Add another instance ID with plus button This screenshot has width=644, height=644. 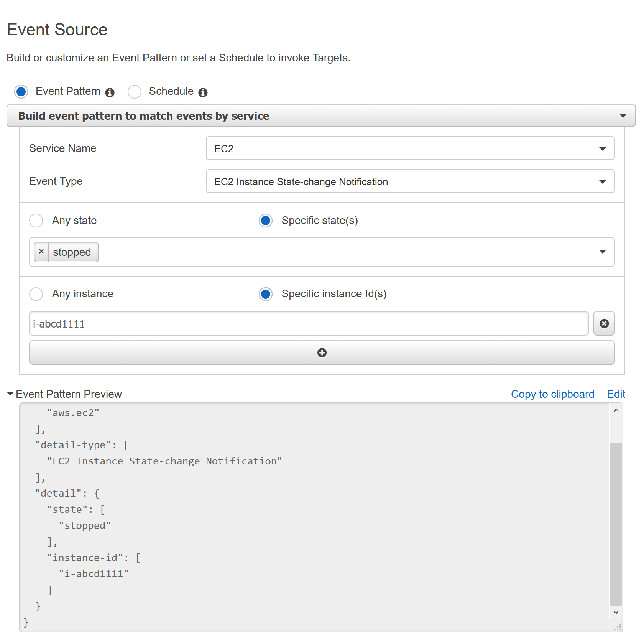322,352
